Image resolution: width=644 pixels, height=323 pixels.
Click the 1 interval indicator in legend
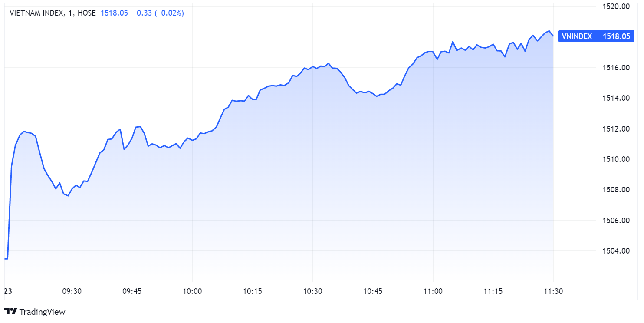coord(70,13)
